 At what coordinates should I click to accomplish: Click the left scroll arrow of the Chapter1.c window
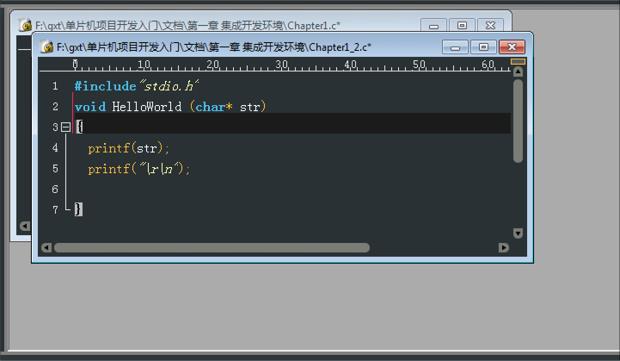[25, 226]
